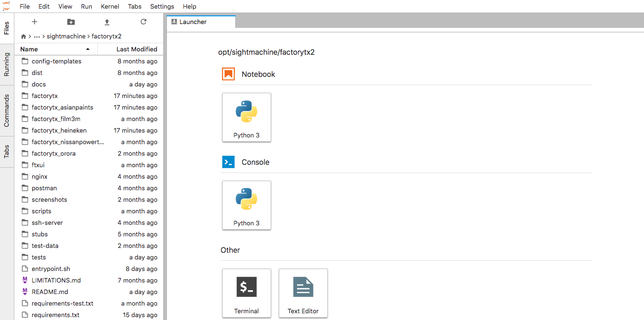644x320 pixels.
Task: Open a new Terminal
Action: pyautogui.click(x=246, y=293)
